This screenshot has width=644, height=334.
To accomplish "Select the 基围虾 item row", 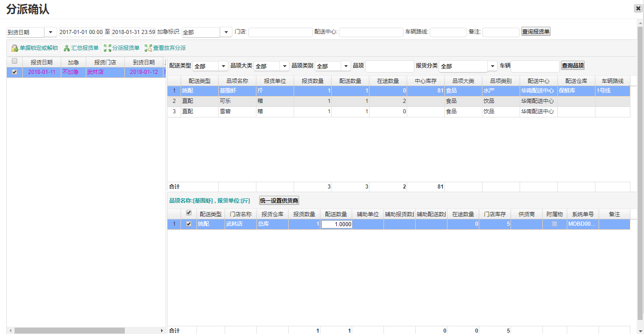I will (398, 91).
